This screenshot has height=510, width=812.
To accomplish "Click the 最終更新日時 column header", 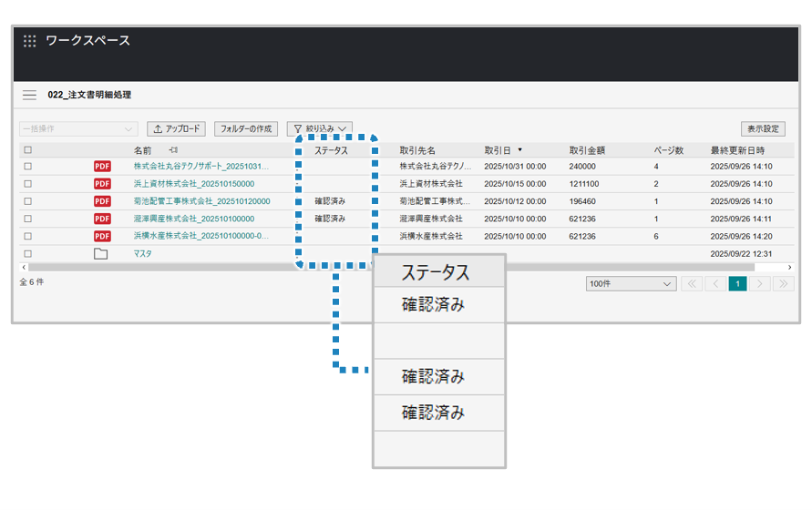I will coord(737,150).
